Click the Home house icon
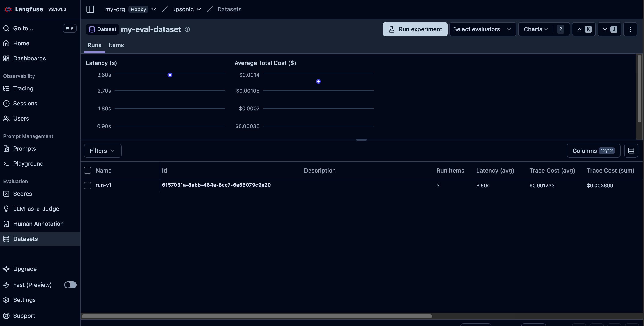This screenshot has width=644, height=326. point(6,43)
